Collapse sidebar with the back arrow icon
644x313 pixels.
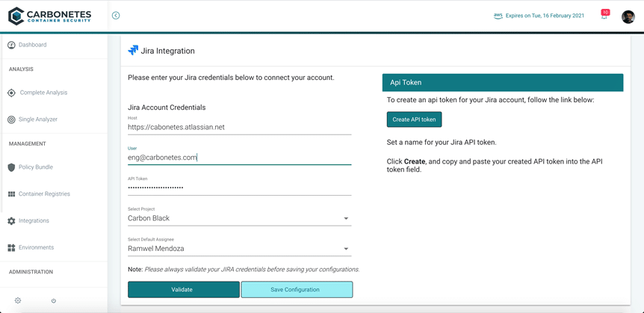click(116, 16)
